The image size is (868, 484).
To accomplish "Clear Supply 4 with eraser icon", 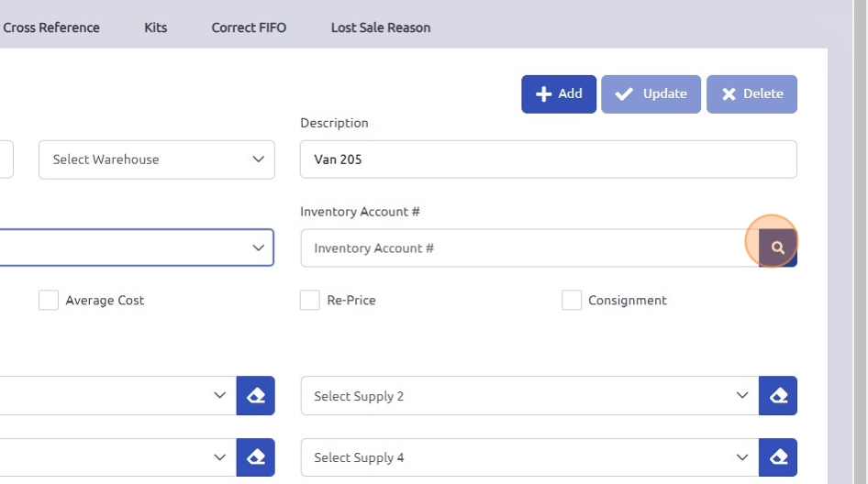I will pos(778,457).
